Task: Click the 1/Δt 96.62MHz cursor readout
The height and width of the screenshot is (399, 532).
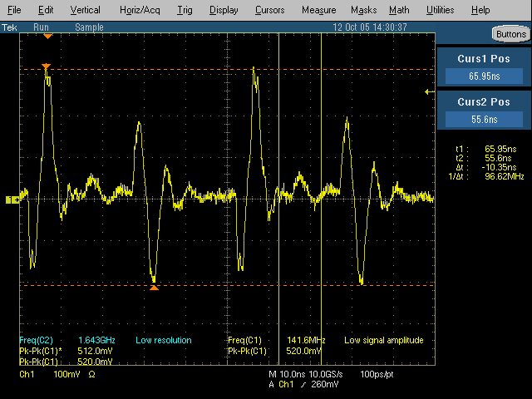Action: point(486,176)
